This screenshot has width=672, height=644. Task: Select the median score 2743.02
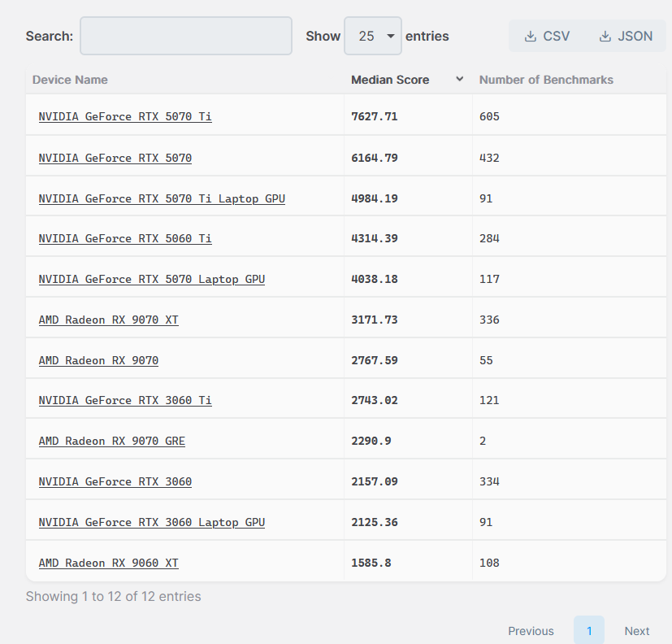(x=375, y=400)
